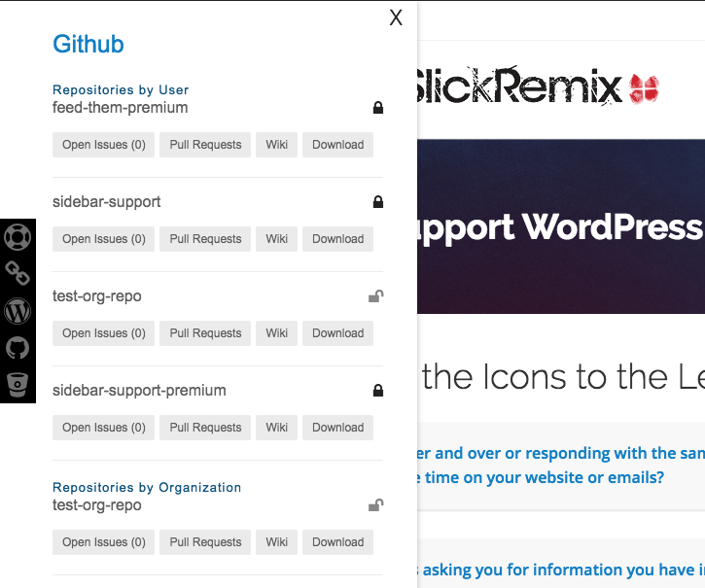705x588 pixels.
Task: Click unlocked icon under Repositories by Organization
Action: [376, 505]
